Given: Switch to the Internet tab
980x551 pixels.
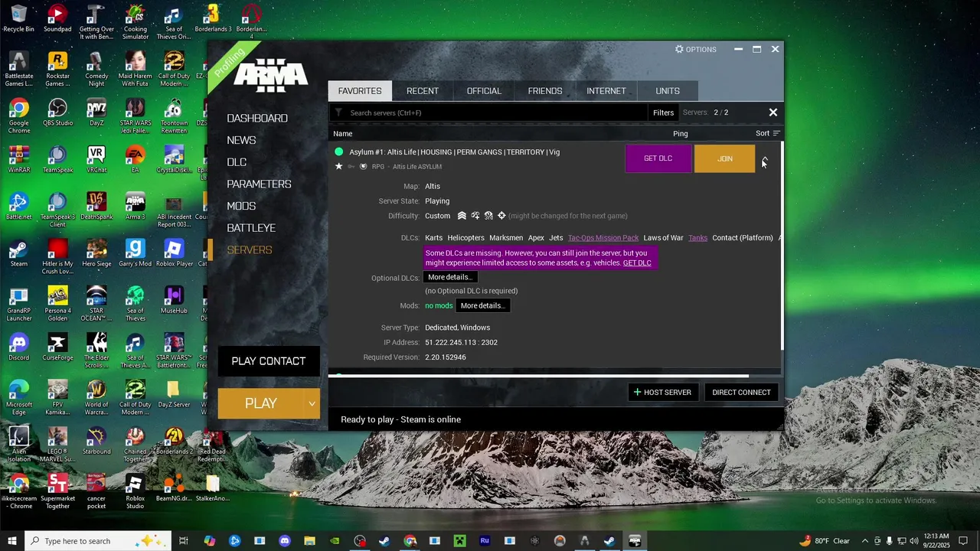Looking at the screenshot, I should click(x=606, y=90).
